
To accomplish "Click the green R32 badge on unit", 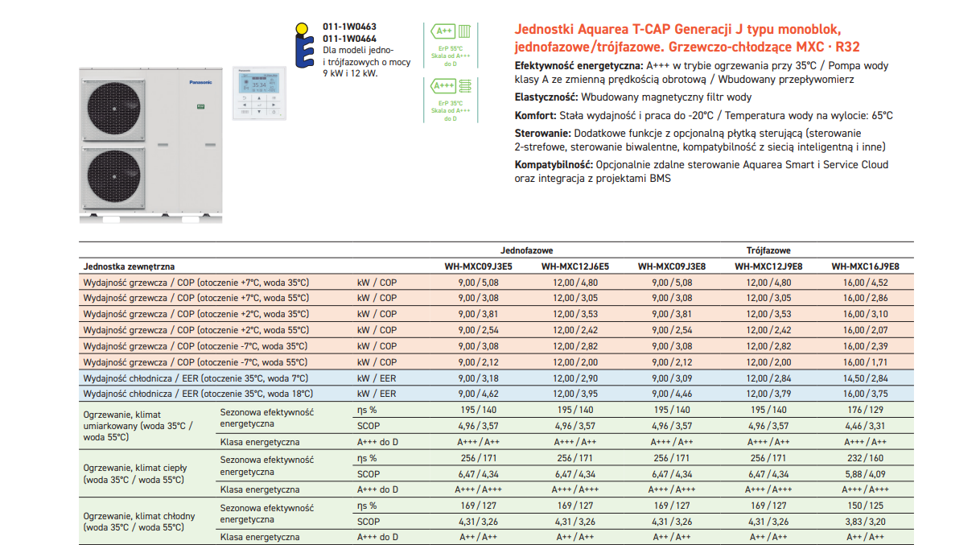I will pos(201,105).
